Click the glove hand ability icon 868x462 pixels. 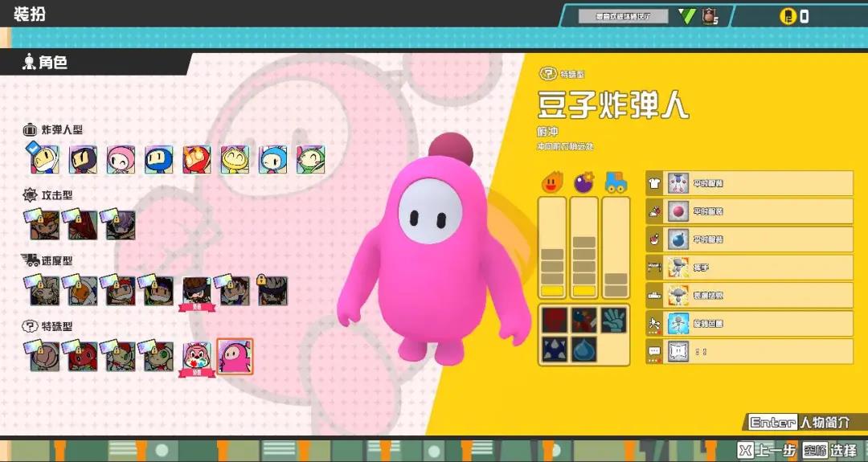click(614, 321)
